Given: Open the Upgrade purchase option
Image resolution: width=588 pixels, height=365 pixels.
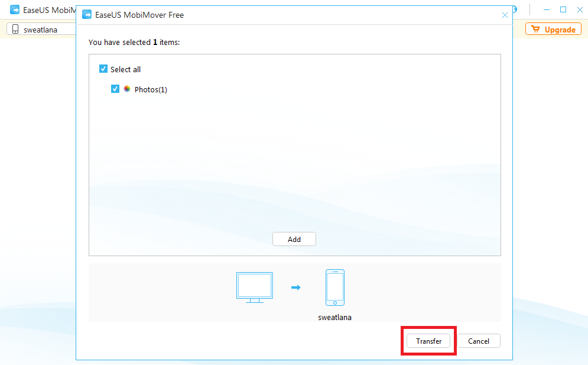Looking at the screenshot, I should tap(553, 30).
